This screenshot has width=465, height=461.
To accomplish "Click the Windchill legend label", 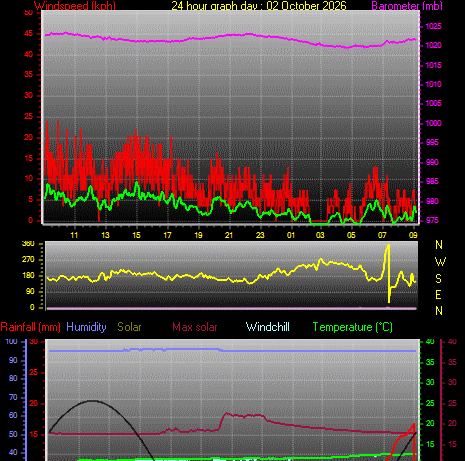I will [x=268, y=327].
